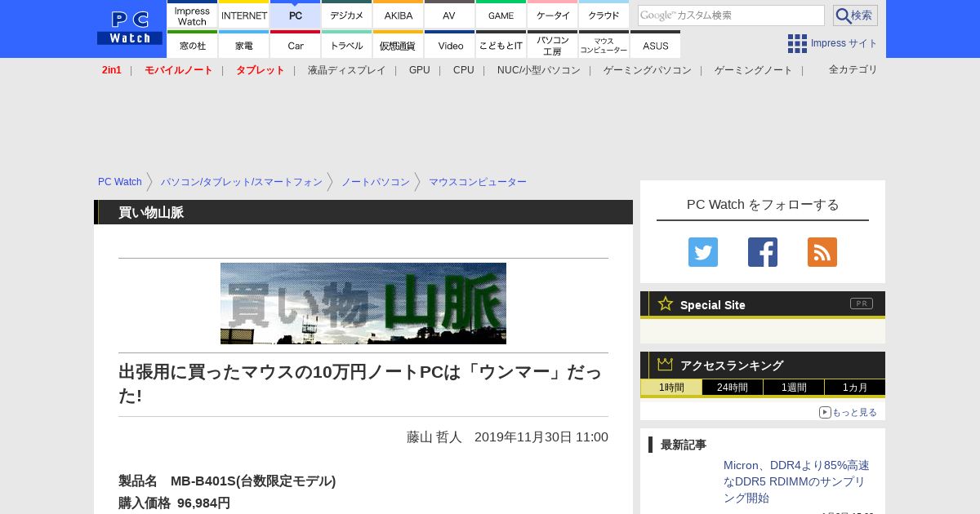Click the 購入価格 96,984円 text
Image resolution: width=980 pixels, height=514 pixels.
click(x=174, y=503)
